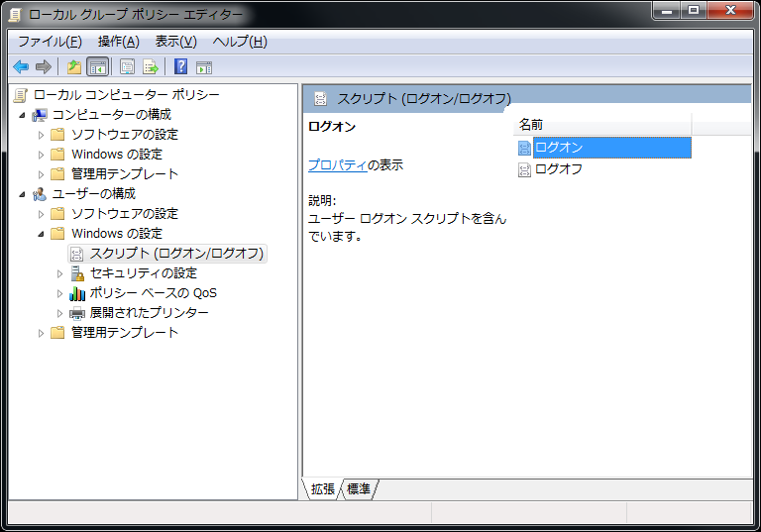Image resolution: width=761 pixels, height=532 pixels.
Task: Click folder icon of computer 管理用テンプレート
Action: [x=57, y=173]
